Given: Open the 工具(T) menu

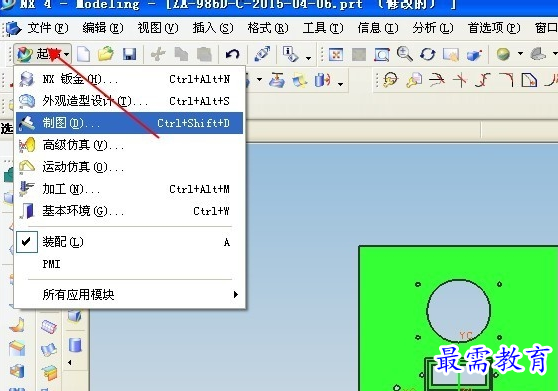Looking at the screenshot, I should [x=323, y=28].
